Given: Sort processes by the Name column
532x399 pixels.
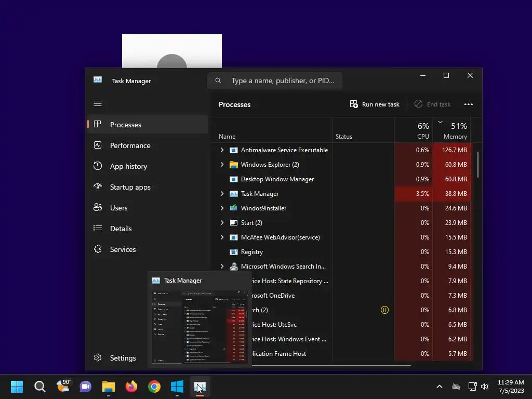Looking at the screenshot, I should [x=227, y=137].
